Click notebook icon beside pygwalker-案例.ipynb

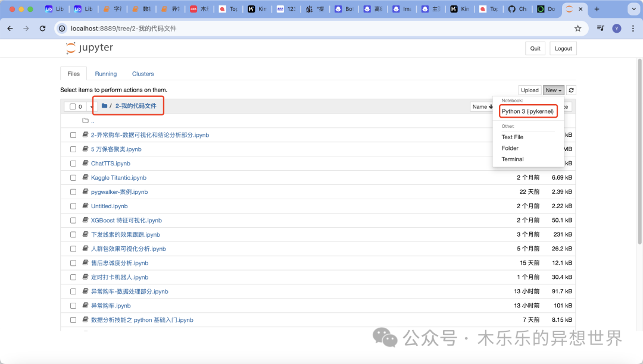click(85, 191)
